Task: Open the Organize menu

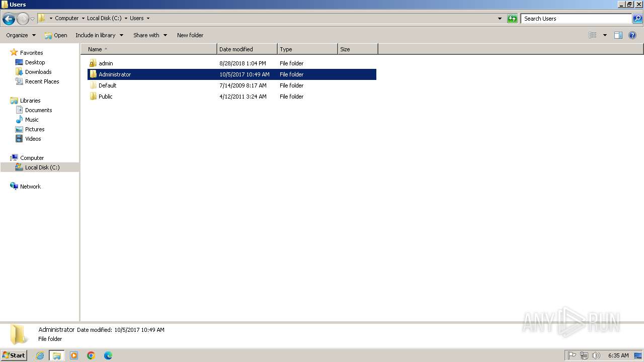Action: tap(21, 35)
